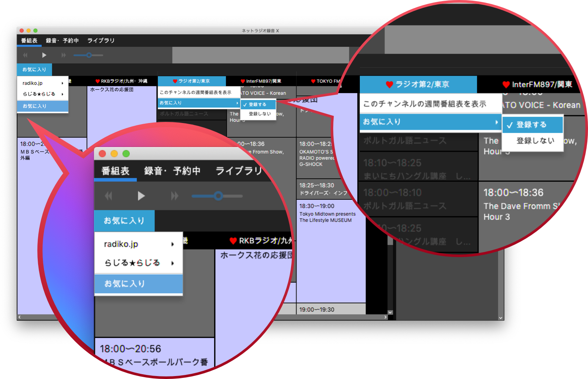
Task: Open the お気に入り submenu under ラジオ第2/東京
Action: (199, 103)
